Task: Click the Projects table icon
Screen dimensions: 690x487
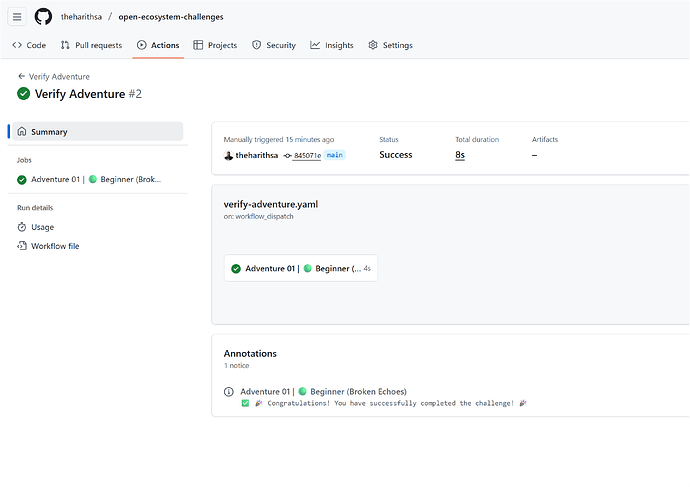Action: click(x=198, y=45)
